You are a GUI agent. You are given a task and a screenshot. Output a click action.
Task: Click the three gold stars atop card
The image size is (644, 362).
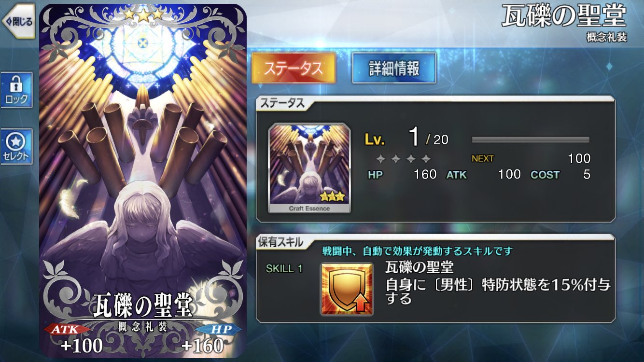coord(143,14)
